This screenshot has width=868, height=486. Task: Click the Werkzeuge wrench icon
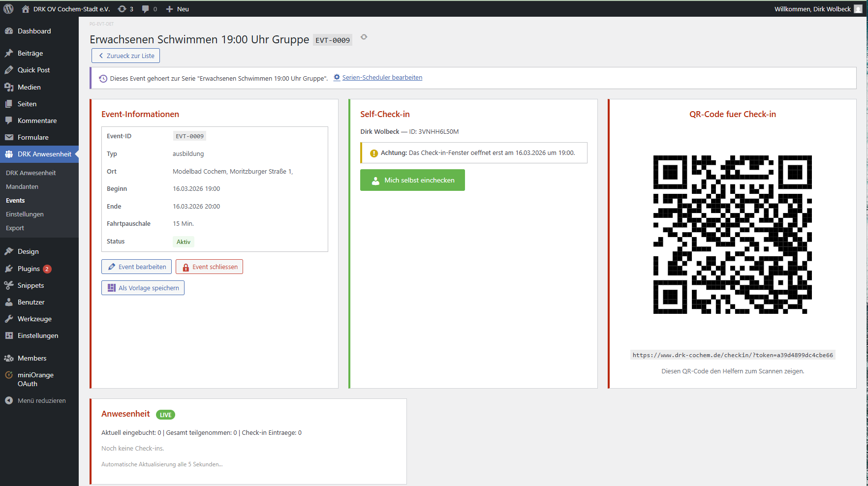[9, 319]
